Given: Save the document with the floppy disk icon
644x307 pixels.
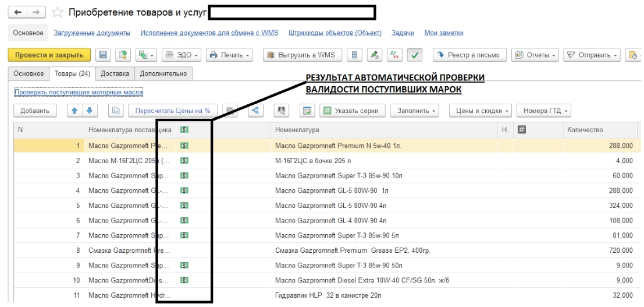Looking at the screenshot, I should click(x=103, y=55).
